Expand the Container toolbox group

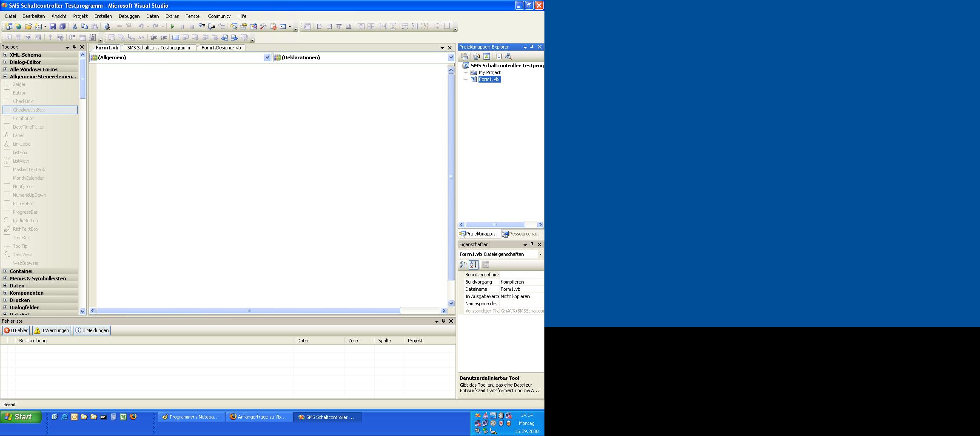coord(5,271)
